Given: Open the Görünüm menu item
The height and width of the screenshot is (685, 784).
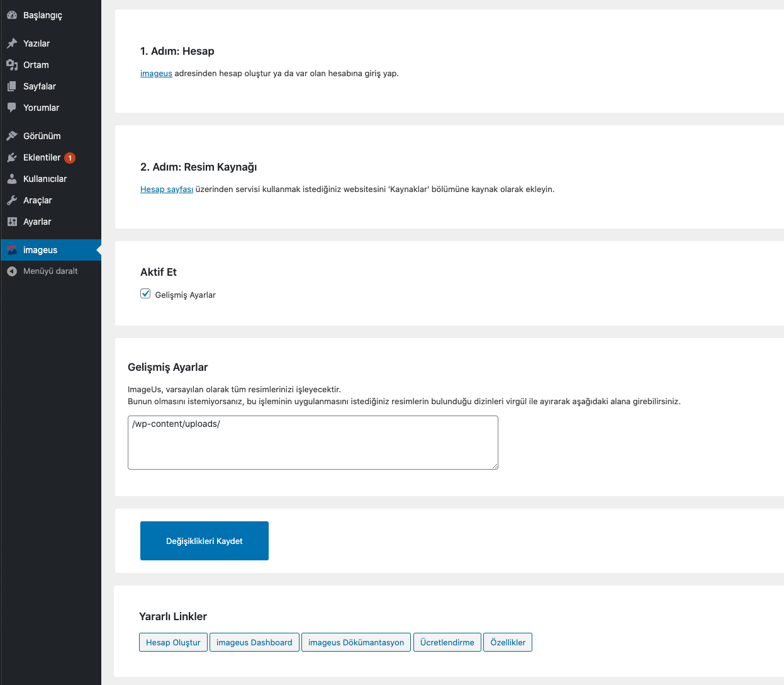Looking at the screenshot, I should tap(50, 136).
